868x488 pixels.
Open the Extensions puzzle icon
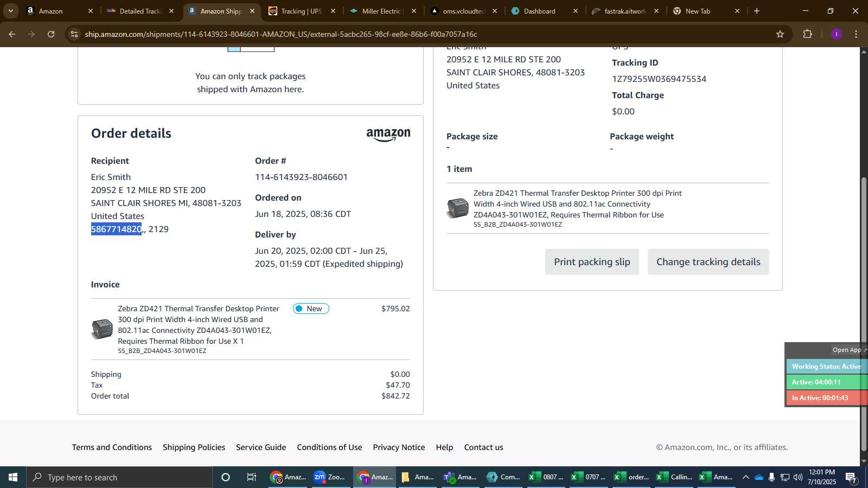coord(808,34)
